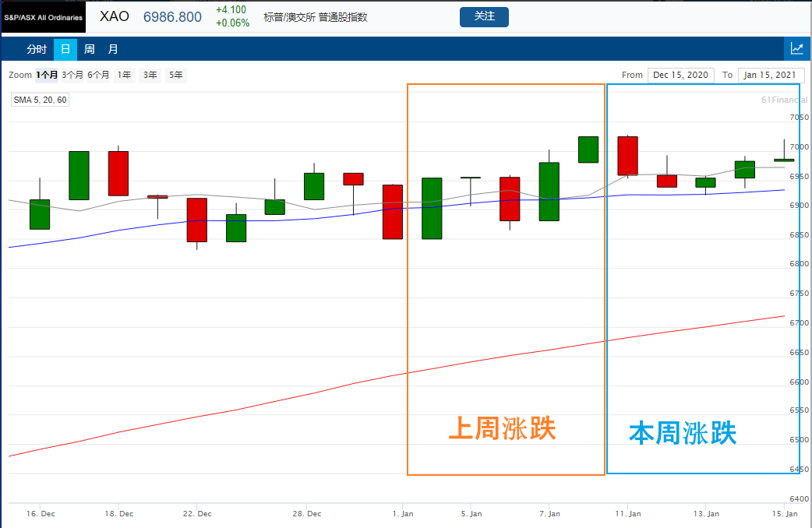Click the S&P/ASX All Ordinaries logo
Screen dimensions: 812x528
click(44, 17)
